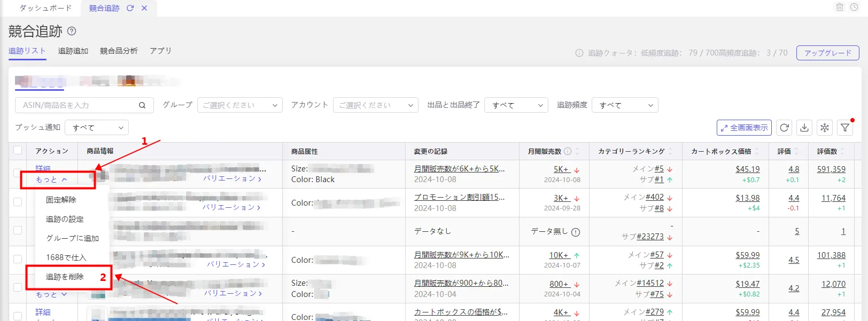This screenshot has height=321, width=868.
Task: Open the グループ dropdown
Action: pos(240,105)
